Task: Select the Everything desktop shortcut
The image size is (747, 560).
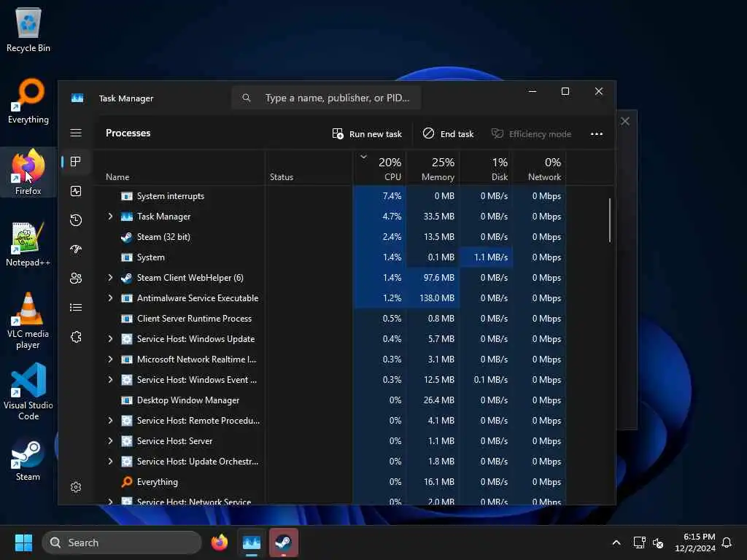Action: click(x=28, y=101)
